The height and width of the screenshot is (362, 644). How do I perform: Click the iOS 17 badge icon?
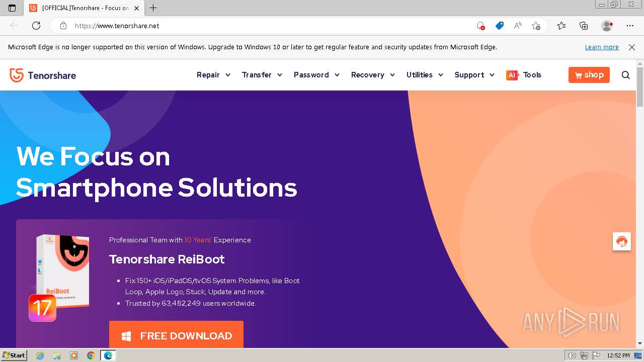tap(42, 308)
